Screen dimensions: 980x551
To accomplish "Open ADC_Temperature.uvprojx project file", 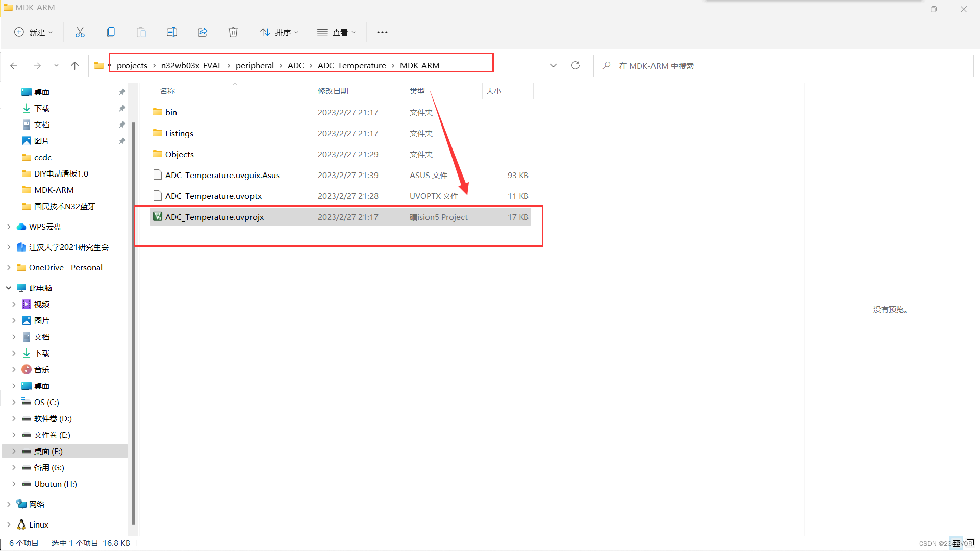I will point(214,216).
